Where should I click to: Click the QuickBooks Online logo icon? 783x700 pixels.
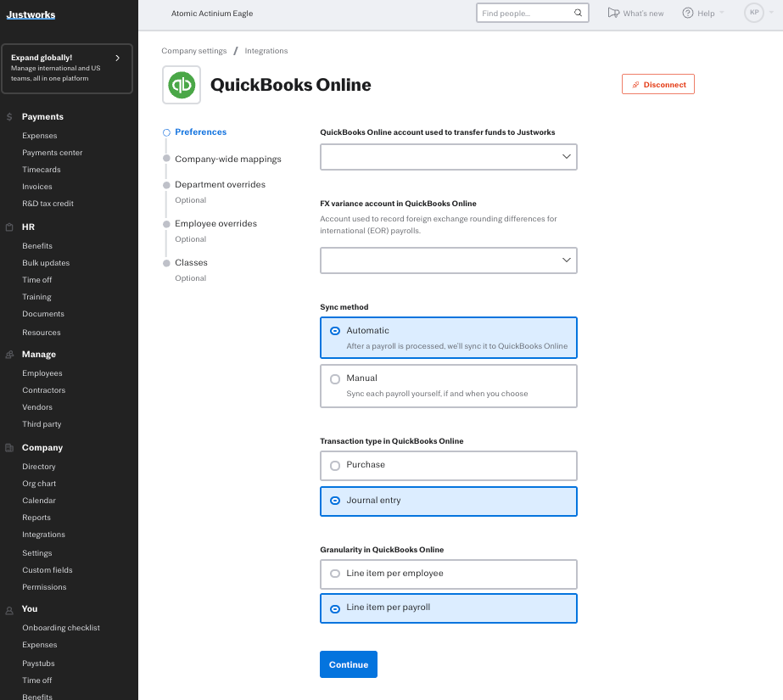182,85
